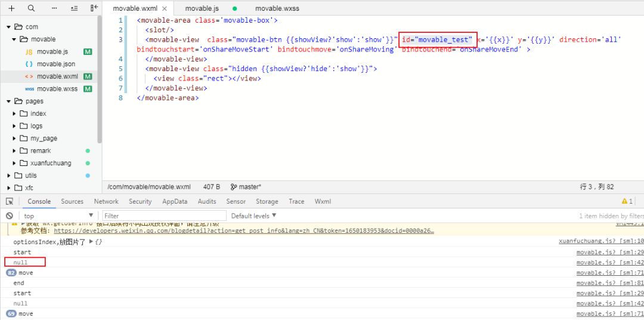Screen dimensions: 644x320
Task: Click the '1 item hidden by filters' text
Action: click(x=611, y=216)
